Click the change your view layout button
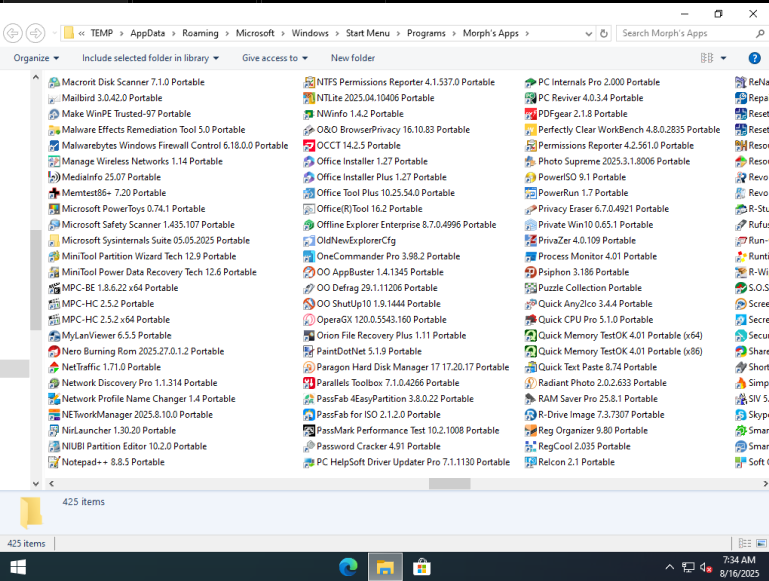Viewport: 769px width, 581px height. pos(707,58)
